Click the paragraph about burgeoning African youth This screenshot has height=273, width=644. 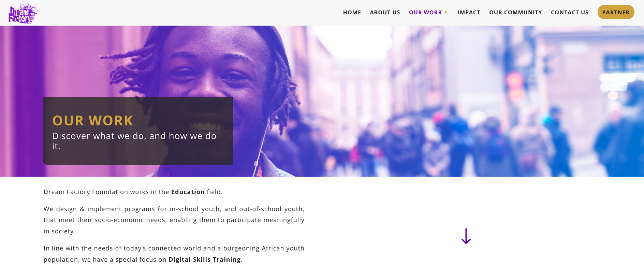[174, 254]
